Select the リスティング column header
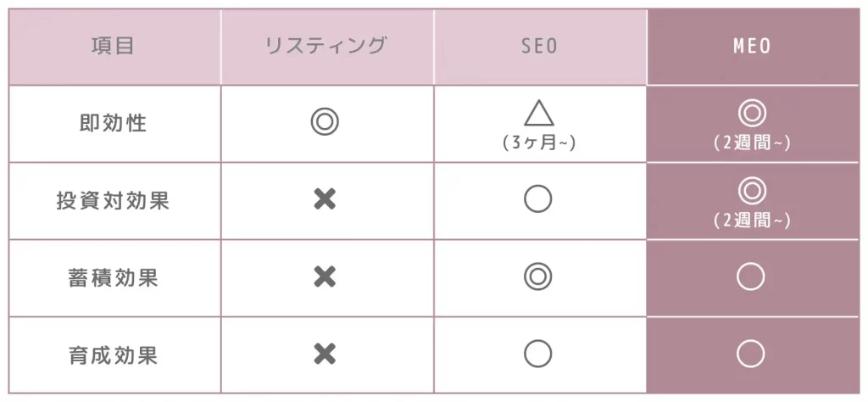Screen dimensions: 868x402 pos(325,47)
